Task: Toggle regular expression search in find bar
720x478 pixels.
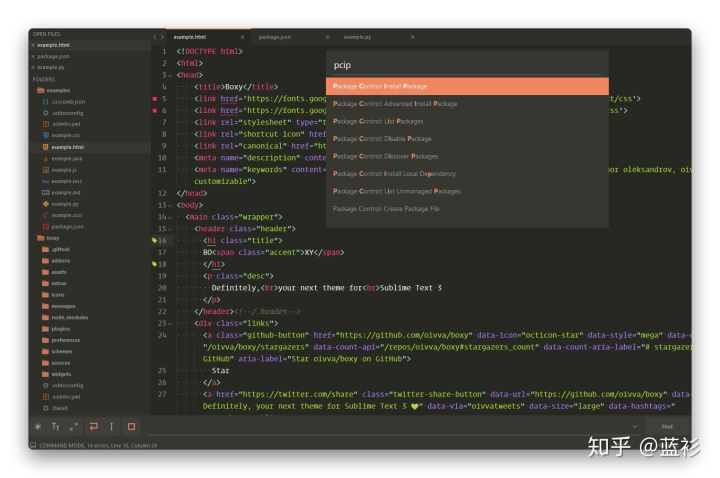Action: (38, 425)
